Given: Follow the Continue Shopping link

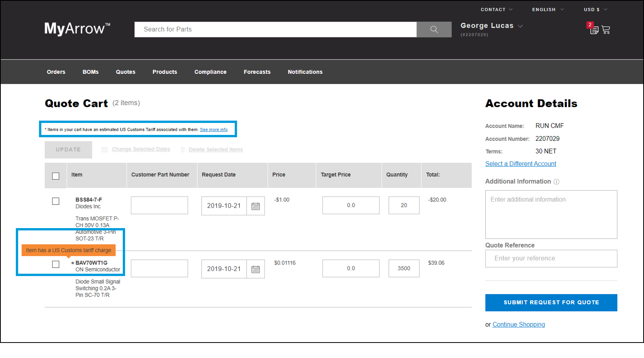Looking at the screenshot, I should (x=519, y=324).
